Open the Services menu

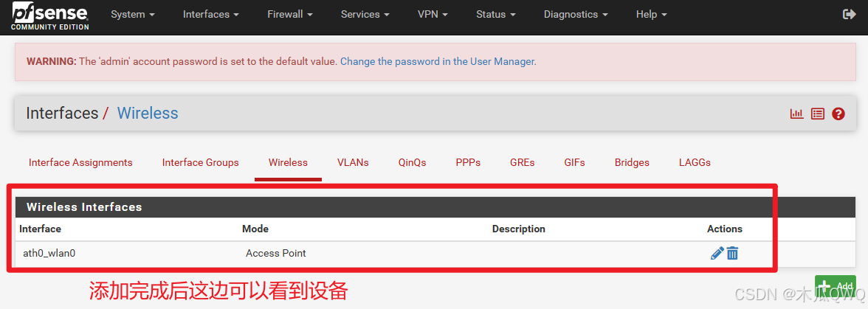coord(365,14)
